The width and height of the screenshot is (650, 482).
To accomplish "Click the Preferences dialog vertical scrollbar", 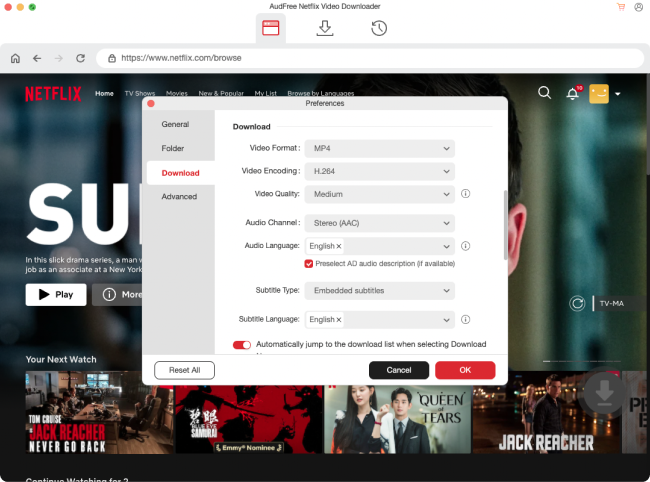I will click(505, 225).
